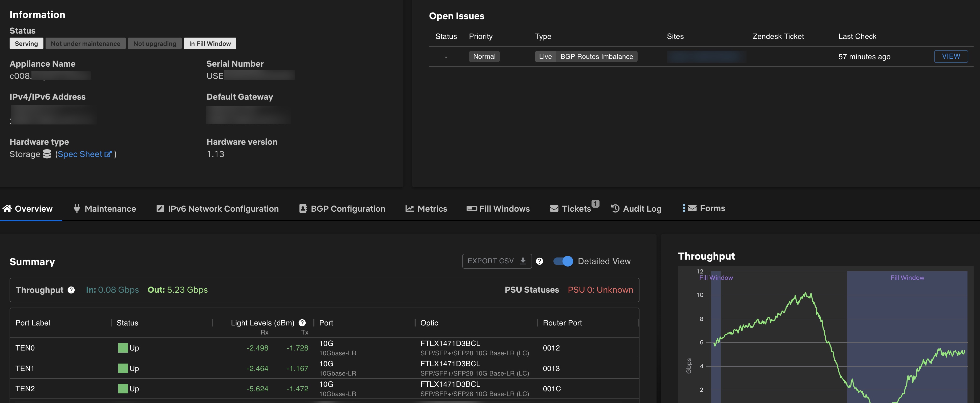Select the TEN0 port label

[25, 348]
